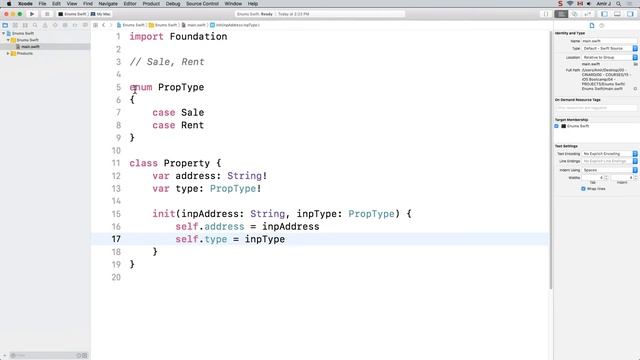This screenshot has width=640, height=360.
Task: Open the Source Control navigator icon
Action: point(15,25)
